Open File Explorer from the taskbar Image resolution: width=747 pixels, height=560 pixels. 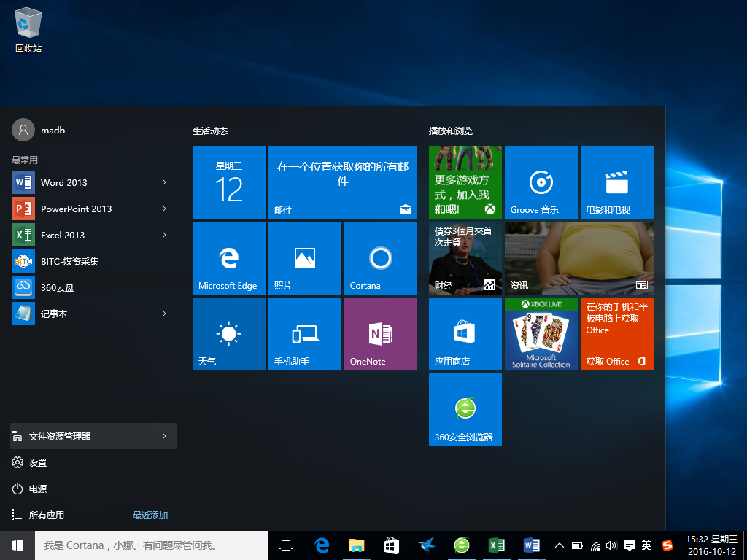(356, 545)
